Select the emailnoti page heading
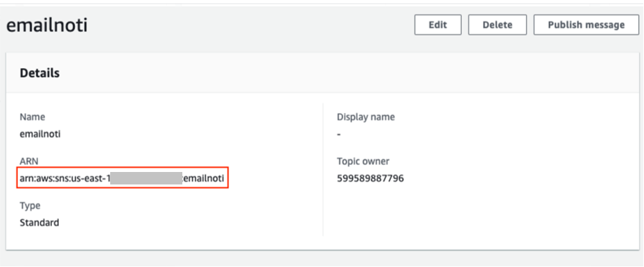This screenshot has height=267, width=644. click(x=47, y=26)
